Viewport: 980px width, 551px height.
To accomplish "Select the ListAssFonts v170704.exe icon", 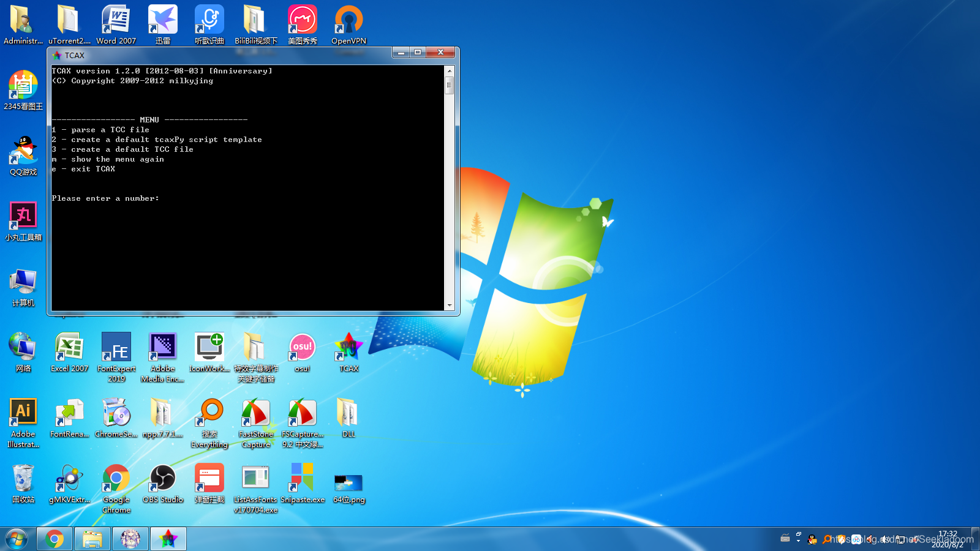I will point(256,488).
